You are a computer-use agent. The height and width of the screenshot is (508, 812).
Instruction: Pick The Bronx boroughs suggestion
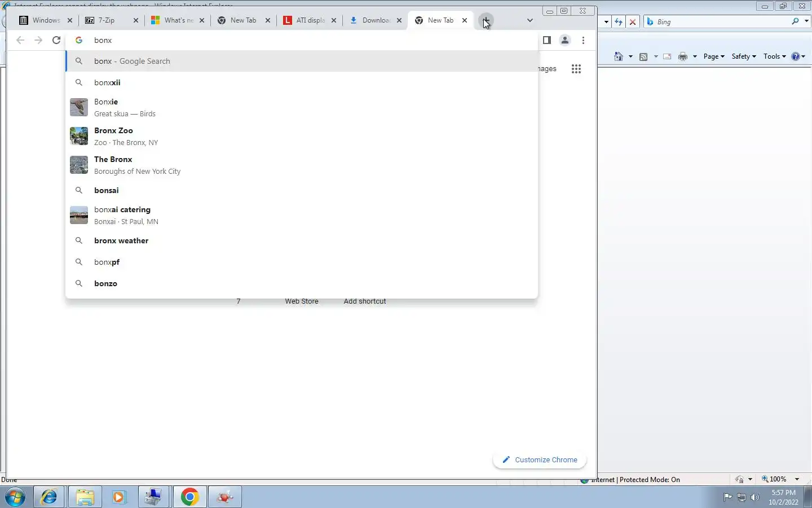coord(302,165)
